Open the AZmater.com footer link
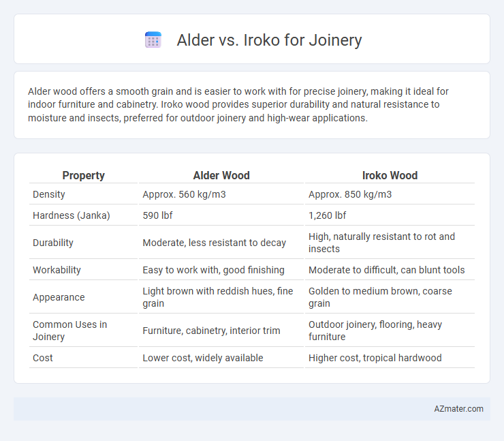504x441 pixels. point(458,409)
